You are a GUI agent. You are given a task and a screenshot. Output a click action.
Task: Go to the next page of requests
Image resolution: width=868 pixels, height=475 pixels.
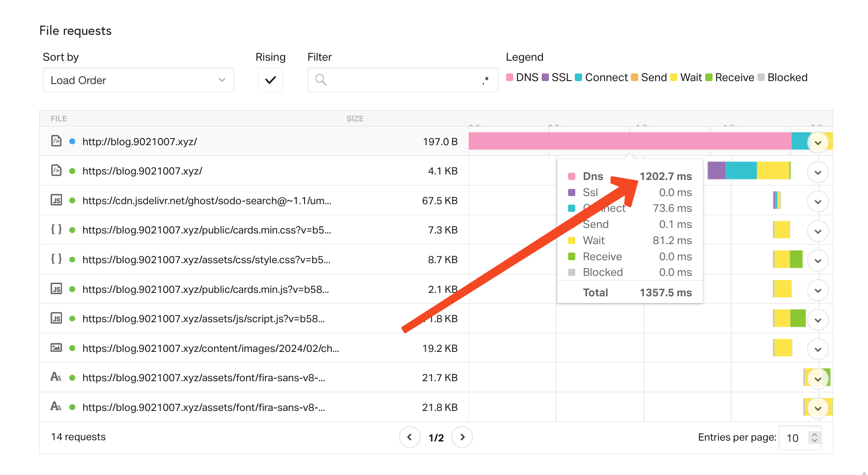tap(462, 437)
